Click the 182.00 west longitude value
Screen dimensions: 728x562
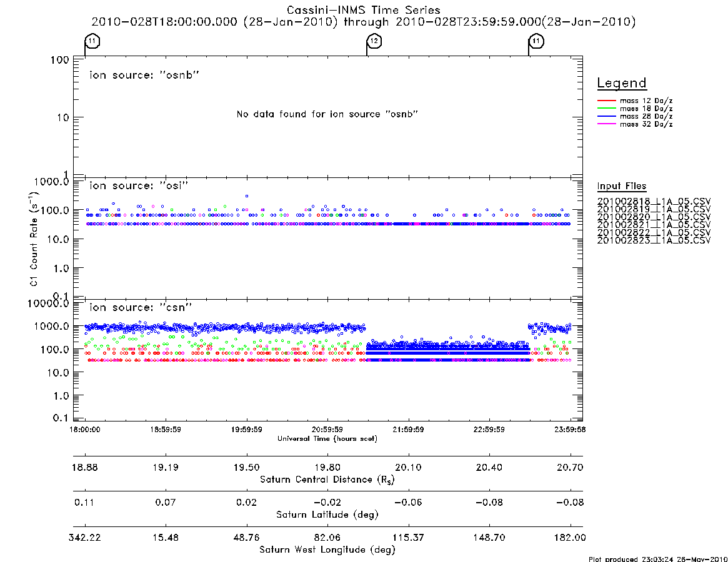(x=570, y=538)
